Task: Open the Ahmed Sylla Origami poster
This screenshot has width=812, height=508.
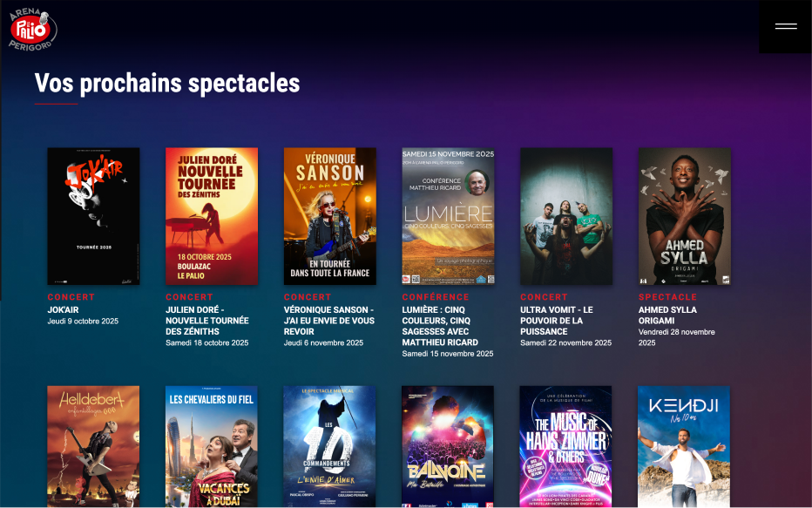Action: tap(685, 216)
